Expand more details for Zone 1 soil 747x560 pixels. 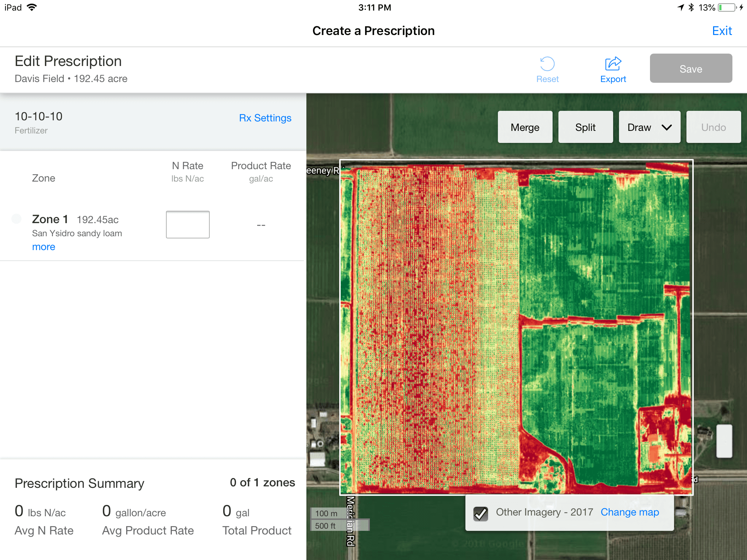43,247
